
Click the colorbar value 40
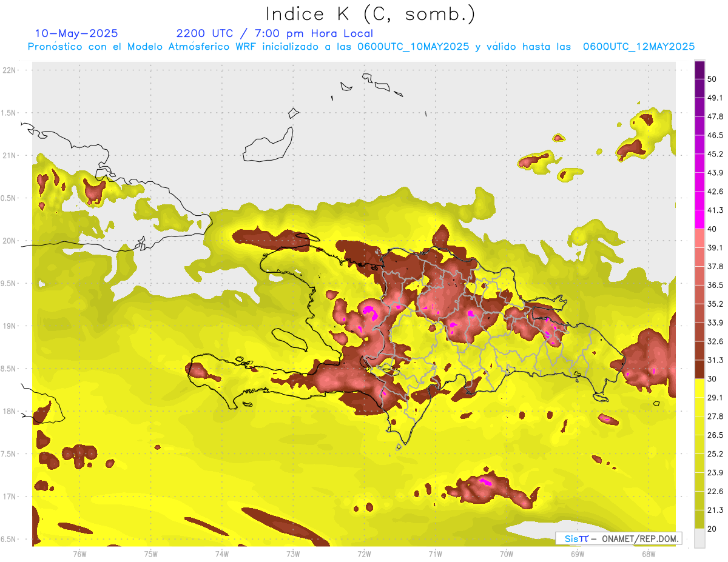tap(713, 229)
